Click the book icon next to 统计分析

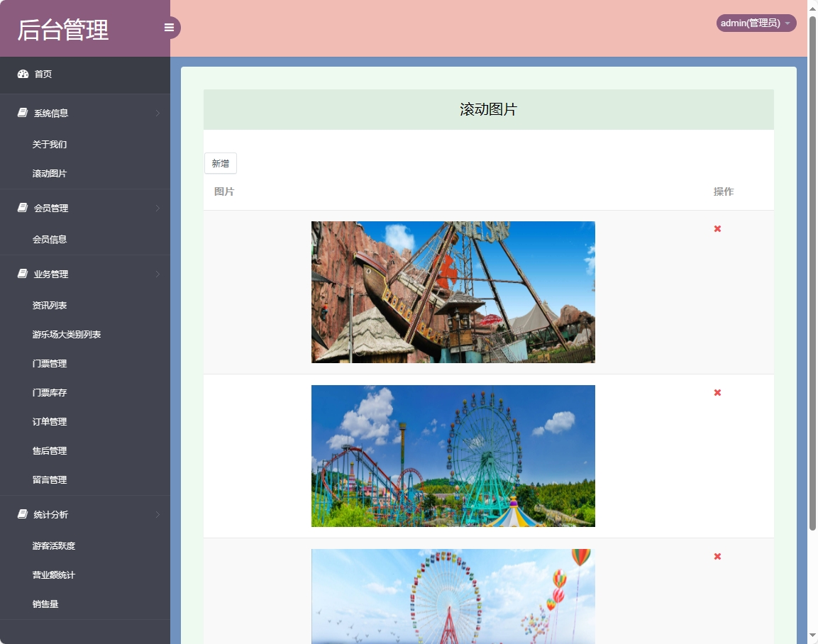[23, 514]
